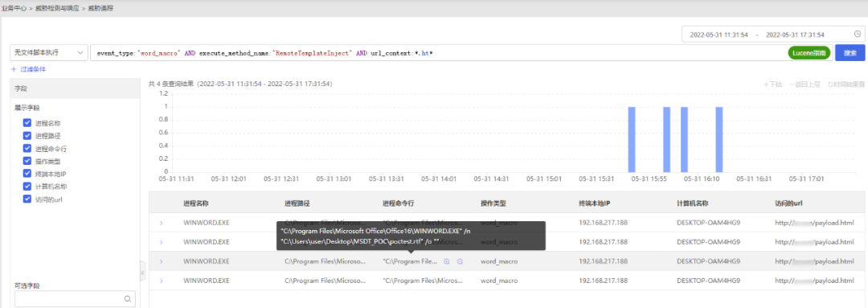Click the 可选字段 search input box
Screen dimensions: 868x308
click(x=75, y=299)
